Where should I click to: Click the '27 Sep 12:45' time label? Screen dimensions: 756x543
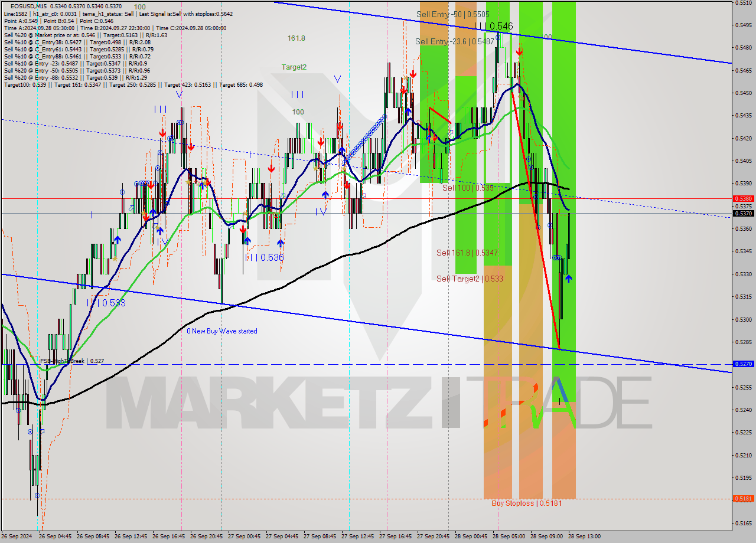coord(356,537)
